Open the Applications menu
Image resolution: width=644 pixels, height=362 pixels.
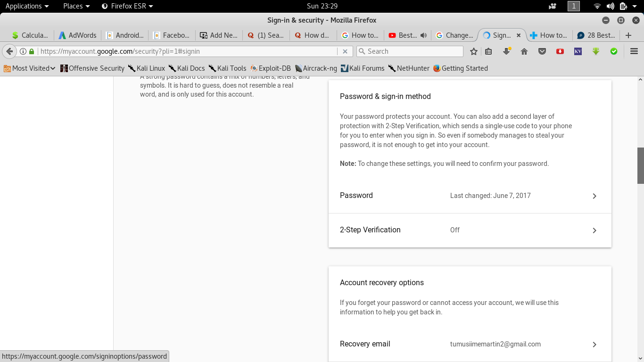(24, 6)
